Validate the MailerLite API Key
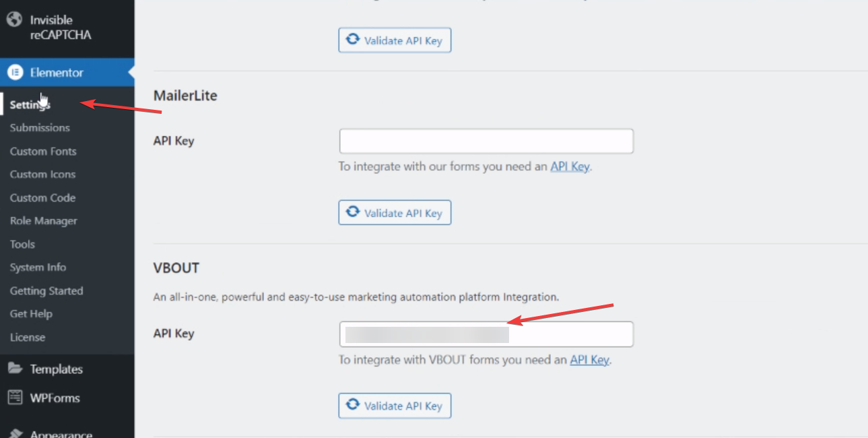 coord(395,213)
